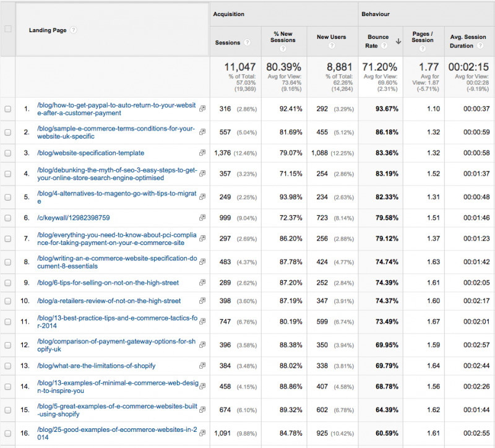Open alternatives-to-magento-go external link icon

202,197
